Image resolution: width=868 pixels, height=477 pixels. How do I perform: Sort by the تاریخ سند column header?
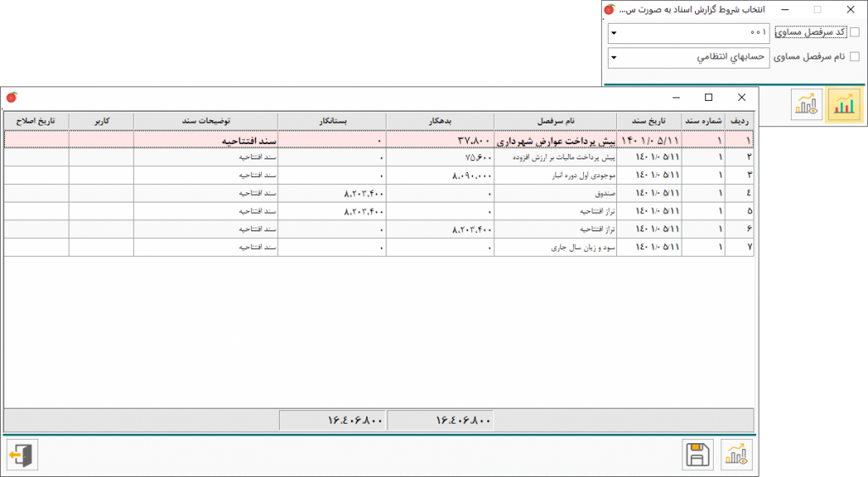(x=649, y=120)
